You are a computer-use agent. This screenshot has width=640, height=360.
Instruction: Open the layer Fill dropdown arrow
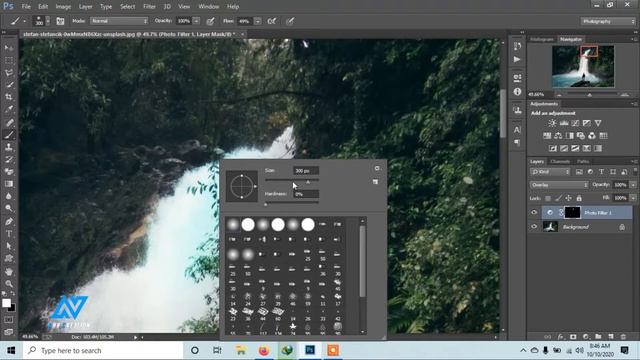(x=633, y=198)
